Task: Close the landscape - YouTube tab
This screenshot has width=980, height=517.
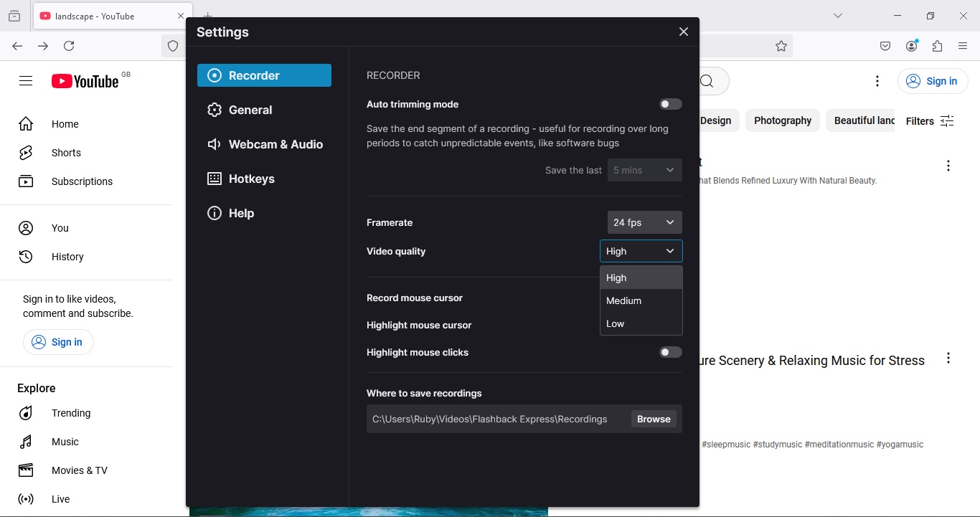Action: 181,16
